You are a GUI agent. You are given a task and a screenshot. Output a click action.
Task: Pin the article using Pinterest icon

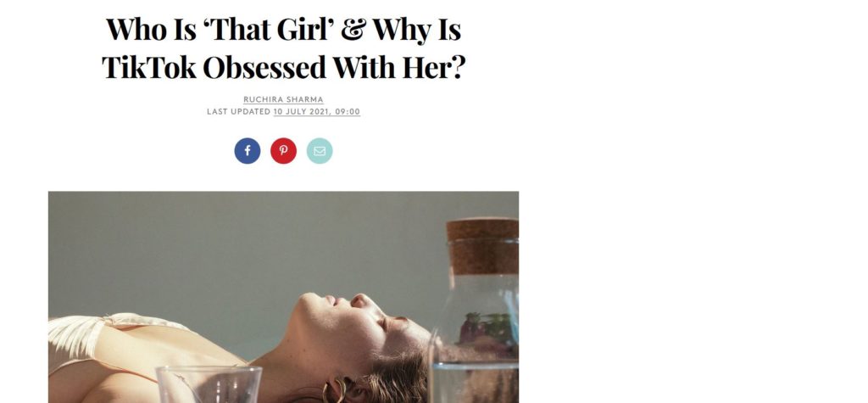click(283, 151)
